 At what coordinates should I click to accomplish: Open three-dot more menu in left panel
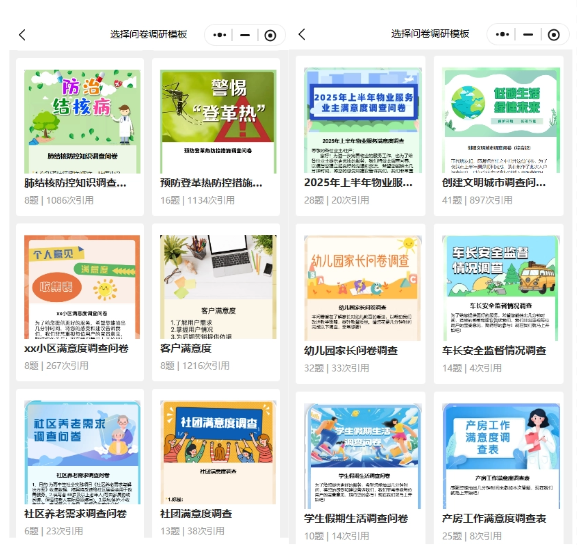click(220, 35)
